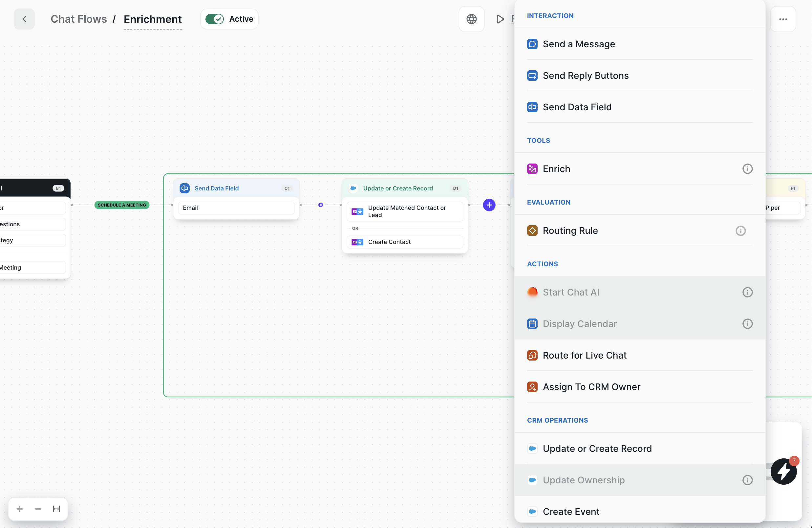The width and height of the screenshot is (812, 528).
Task: Click fit-to-width canvas icon
Action: 56,509
